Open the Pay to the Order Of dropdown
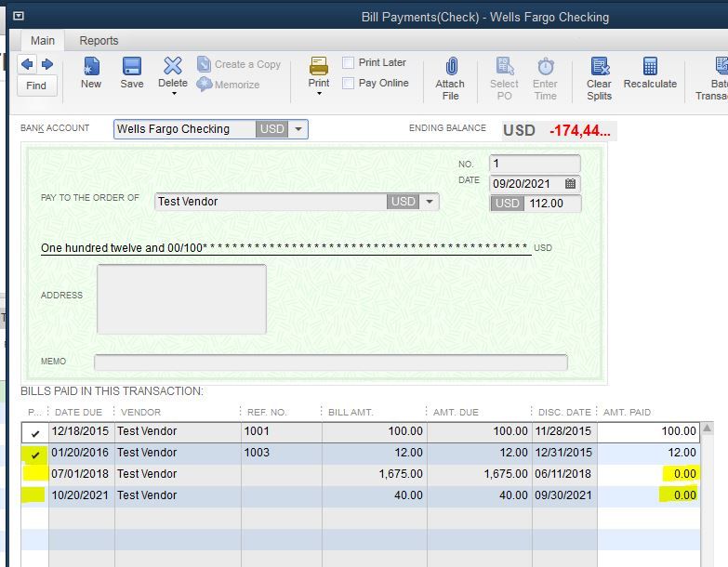 [430, 202]
